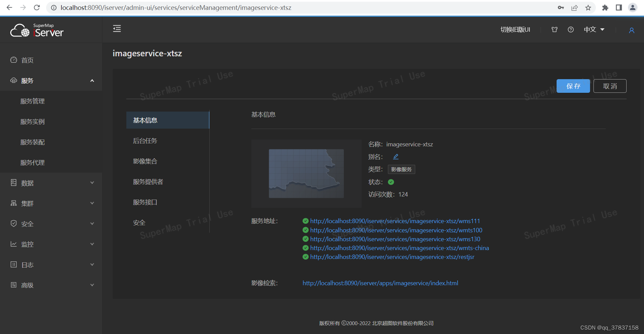This screenshot has height=334, width=644.
Task: Click the 影像服务 type tag
Action: click(x=401, y=169)
